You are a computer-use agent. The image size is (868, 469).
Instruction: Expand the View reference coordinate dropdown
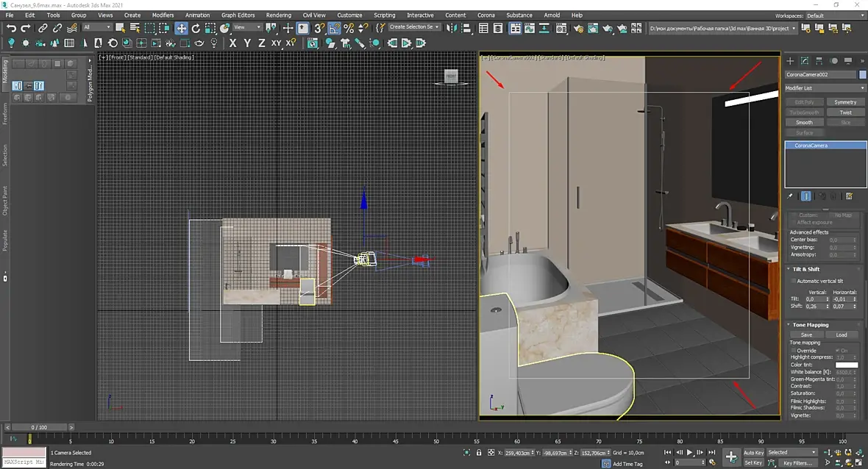(248, 28)
